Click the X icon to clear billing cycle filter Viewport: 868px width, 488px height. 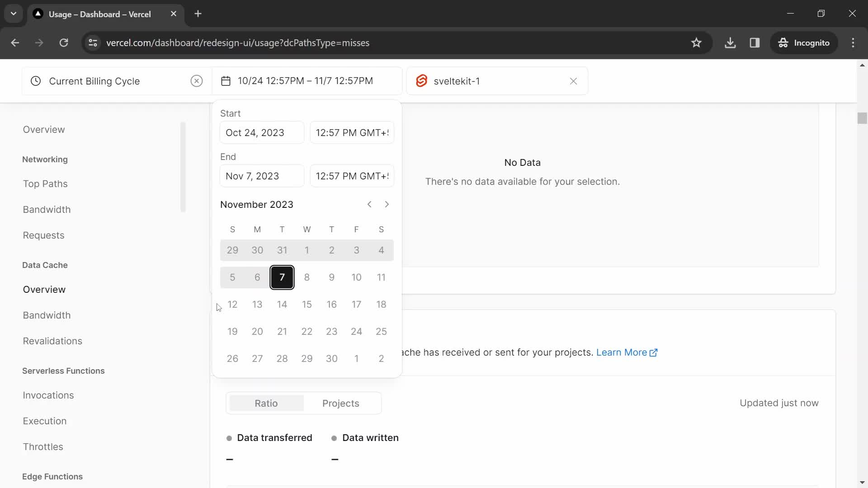click(197, 81)
